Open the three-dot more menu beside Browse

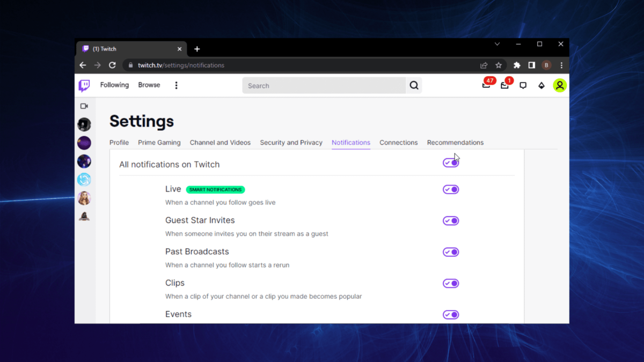[x=176, y=85]
